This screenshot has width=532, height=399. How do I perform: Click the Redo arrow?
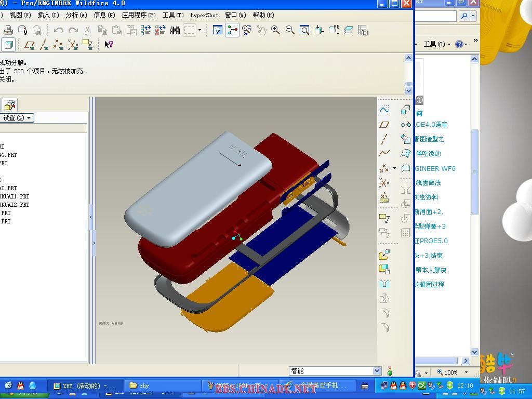tap(73, 31)
